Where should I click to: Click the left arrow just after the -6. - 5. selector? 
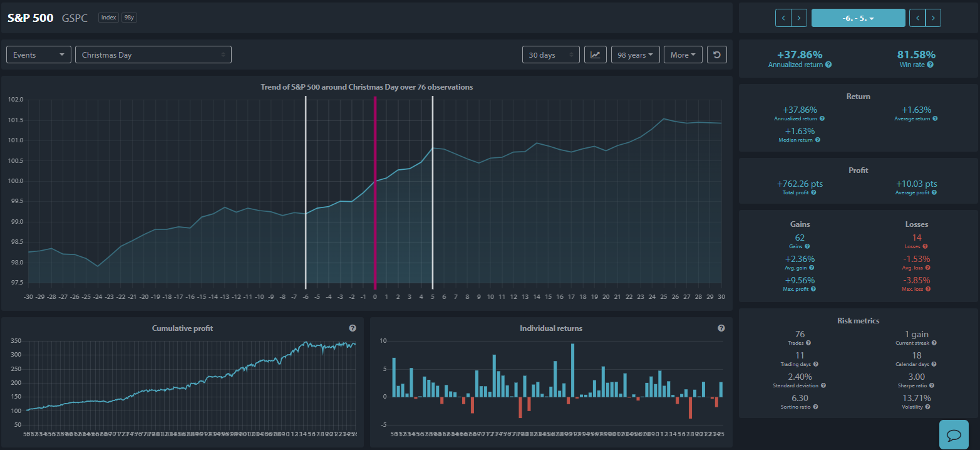coord(917,18)
